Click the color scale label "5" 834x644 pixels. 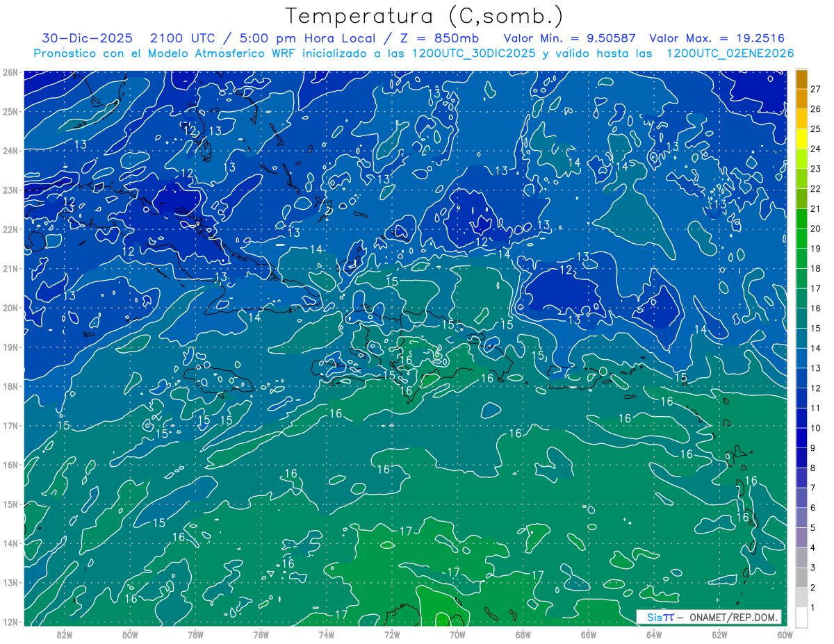[x=813, y=528]
